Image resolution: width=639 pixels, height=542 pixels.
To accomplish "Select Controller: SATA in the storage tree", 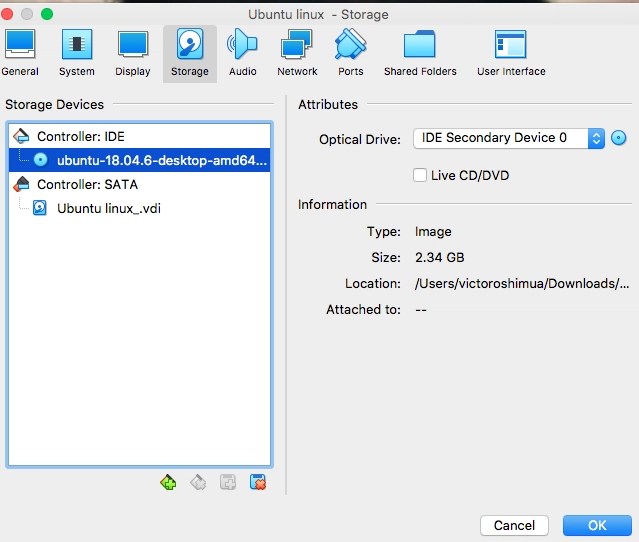I will coord(87,184).
